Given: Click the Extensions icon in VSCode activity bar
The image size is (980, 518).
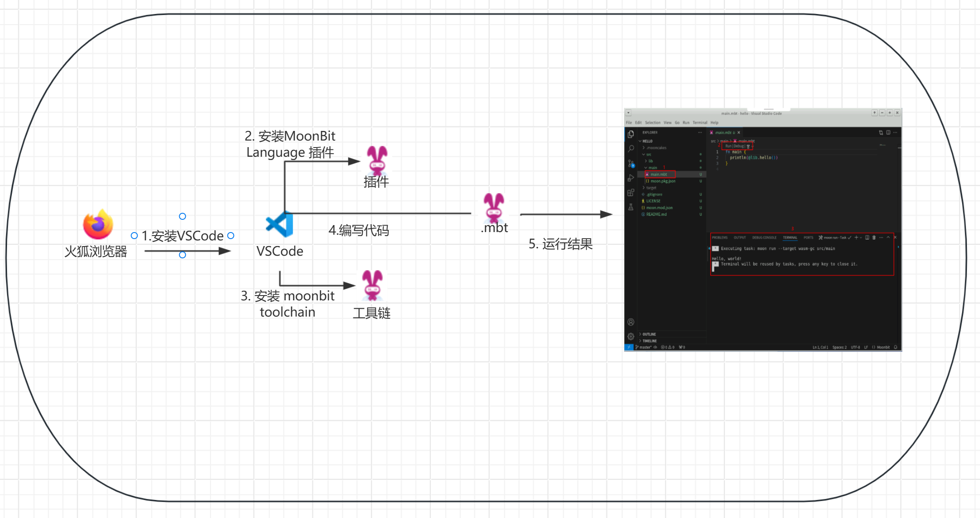Looking at the screenshot, I should 631,192.
